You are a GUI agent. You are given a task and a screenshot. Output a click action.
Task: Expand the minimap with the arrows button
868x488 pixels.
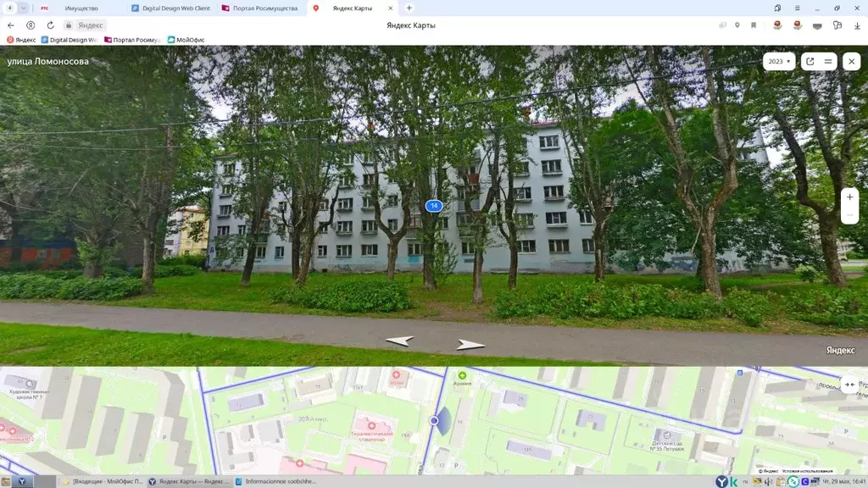(x=849, y=384)
